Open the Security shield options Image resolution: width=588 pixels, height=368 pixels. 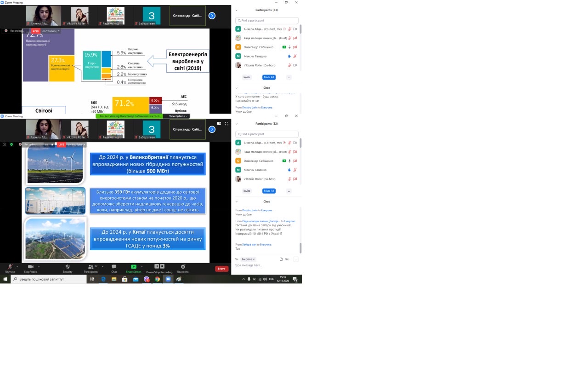68,267
